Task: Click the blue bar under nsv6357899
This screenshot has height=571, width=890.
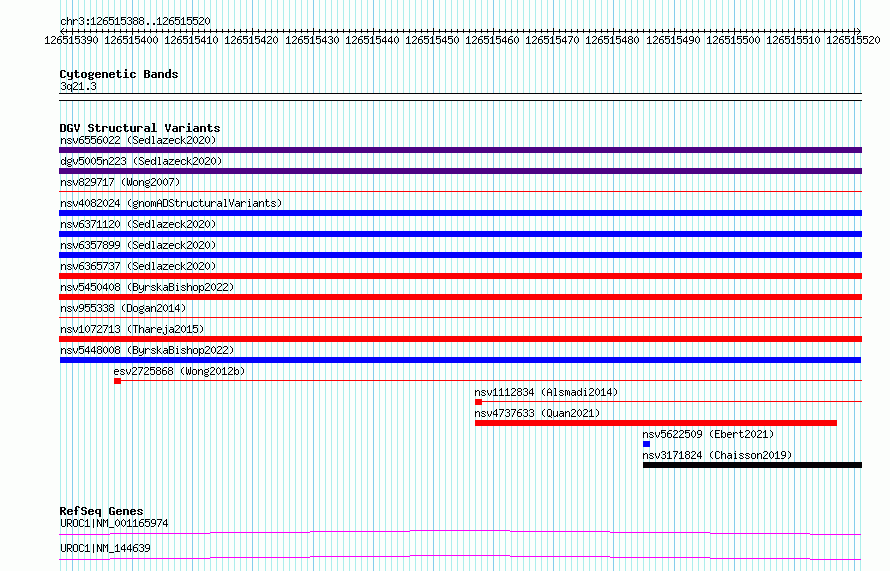Action: [x=460, y=255]
